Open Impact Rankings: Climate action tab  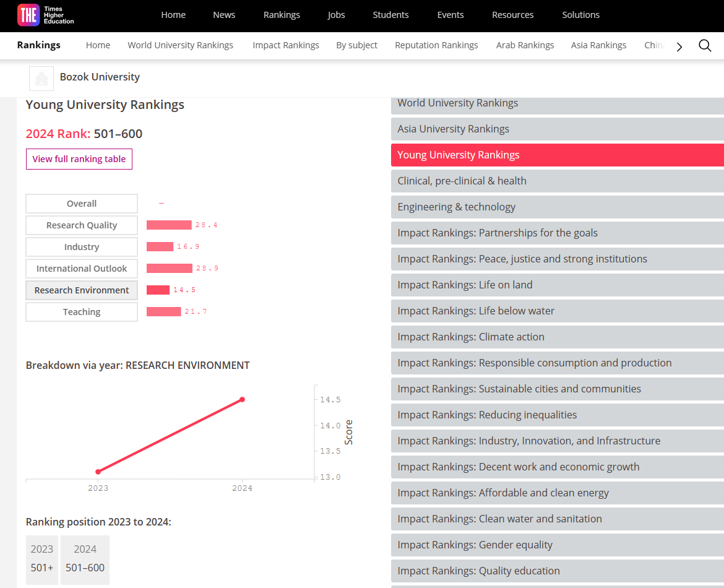[557, 337]
